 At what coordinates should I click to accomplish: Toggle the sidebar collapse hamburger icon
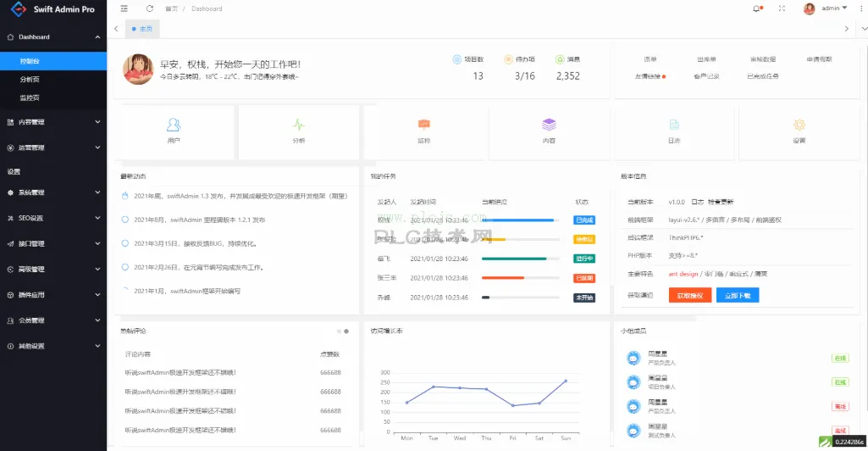click(x=124, y=8)
